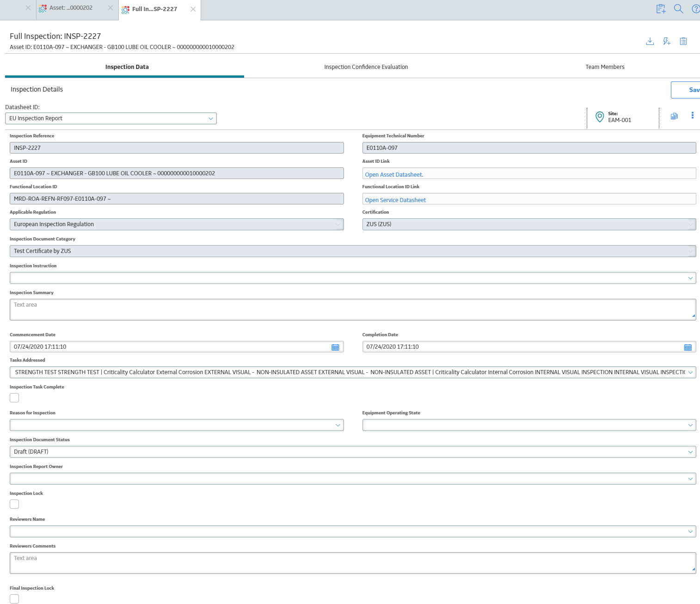This screenshot has width=700, height=604.
Task: Open the Reviewers Name dropdown
Action: point(353,531)
